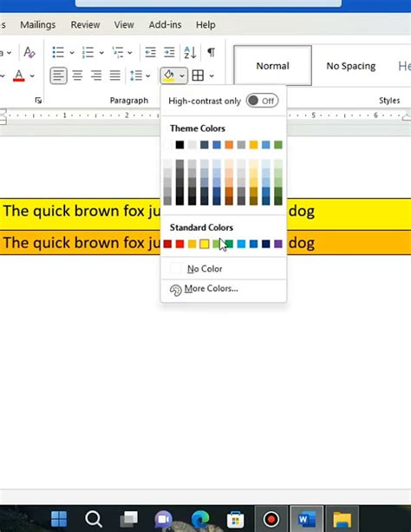Collapse the Shading color dropdown arrow
411x532 pixels.
point(182,76)
